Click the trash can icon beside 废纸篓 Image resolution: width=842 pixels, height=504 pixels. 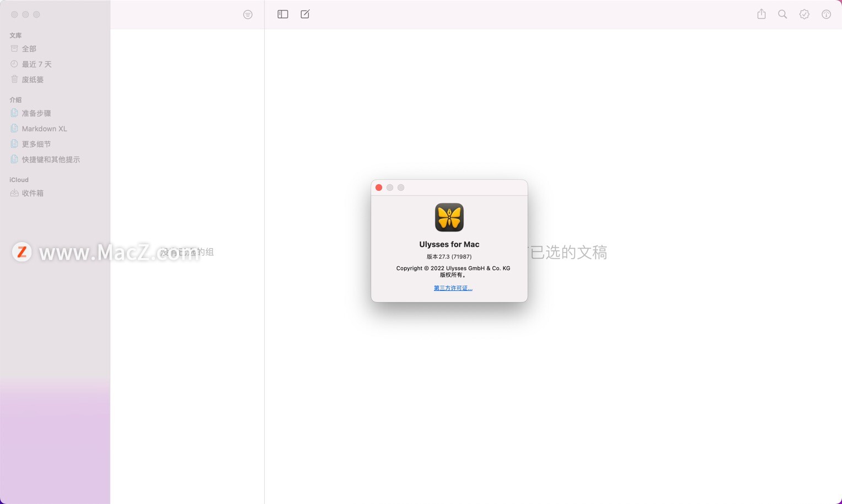(14, 79)
